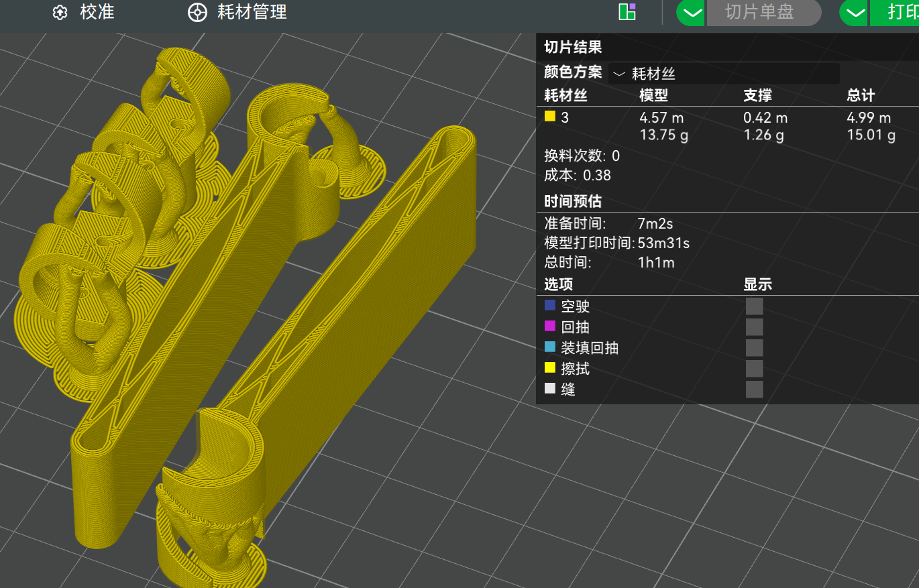Toggle display of 空驶 travel moves
The image size is (919, 588).
755,306
